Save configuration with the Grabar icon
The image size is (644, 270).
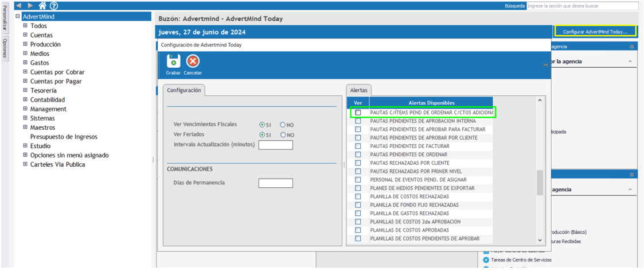pos(173,61)
